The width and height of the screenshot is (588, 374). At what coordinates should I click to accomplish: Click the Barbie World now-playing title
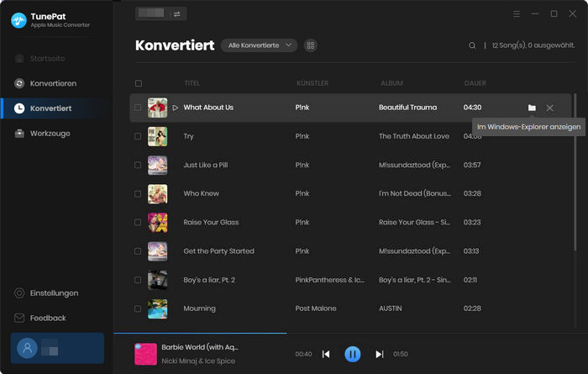pos(200,347)
